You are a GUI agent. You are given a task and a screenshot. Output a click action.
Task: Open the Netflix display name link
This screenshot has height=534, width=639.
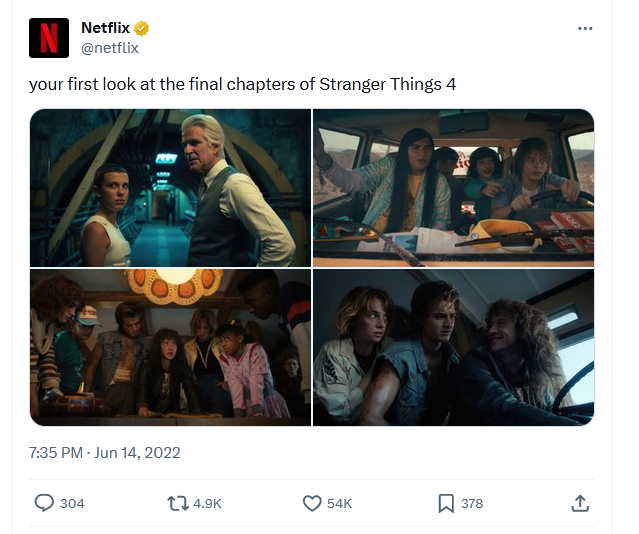coord(105,28)
